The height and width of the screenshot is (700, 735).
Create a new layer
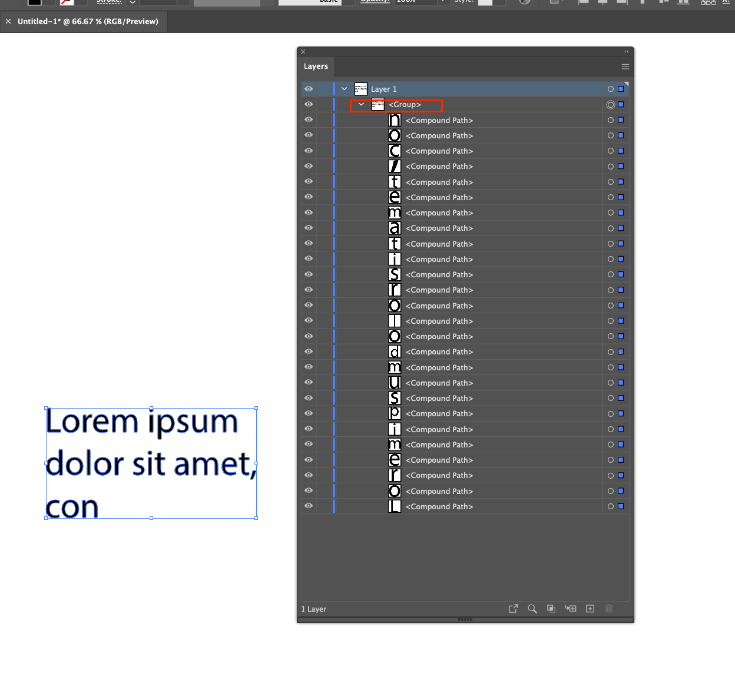coord(590,609)
